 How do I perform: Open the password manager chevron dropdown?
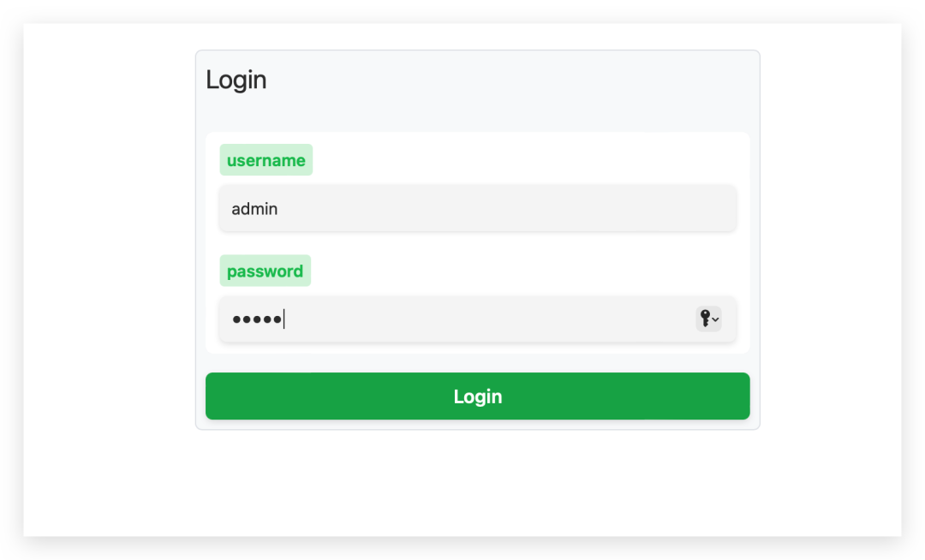click(716, 319)
